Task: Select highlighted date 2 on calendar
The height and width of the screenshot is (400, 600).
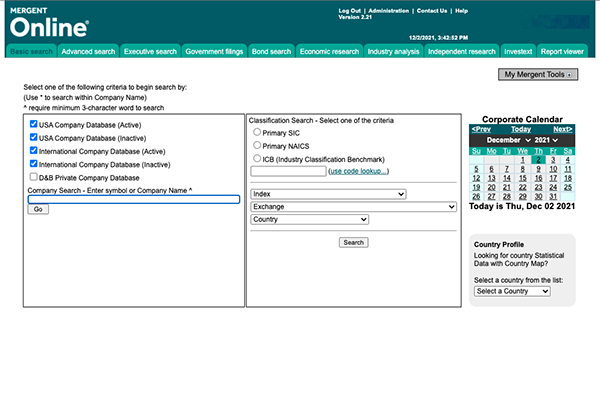Action: pos(538,160)
